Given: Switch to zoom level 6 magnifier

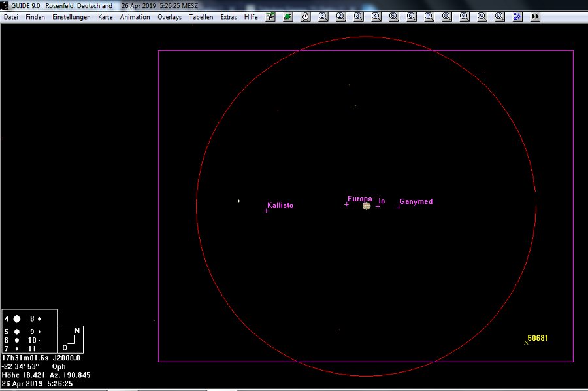Looking at the screenshot, I should pos(412,17).
